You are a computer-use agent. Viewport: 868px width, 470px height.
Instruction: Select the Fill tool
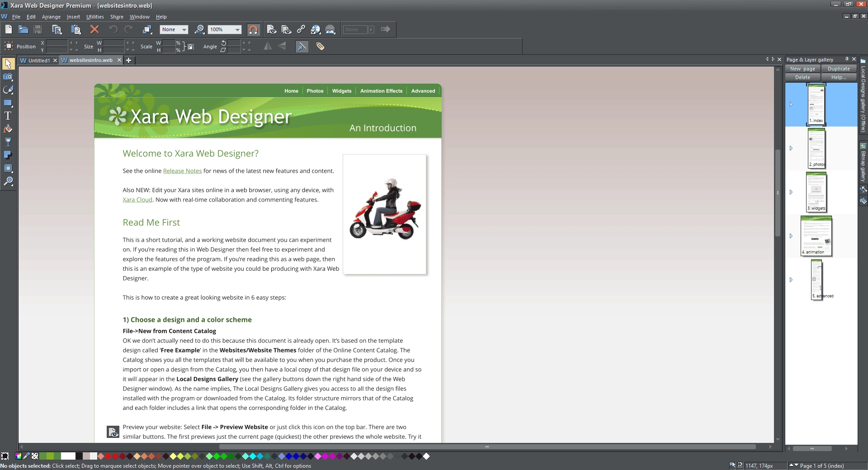pos(8,129)
